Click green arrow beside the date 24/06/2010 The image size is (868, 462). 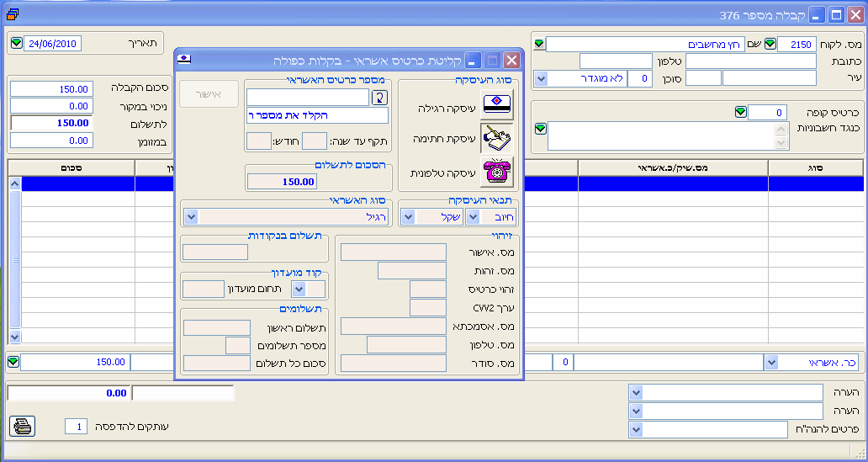coord(16,43)
